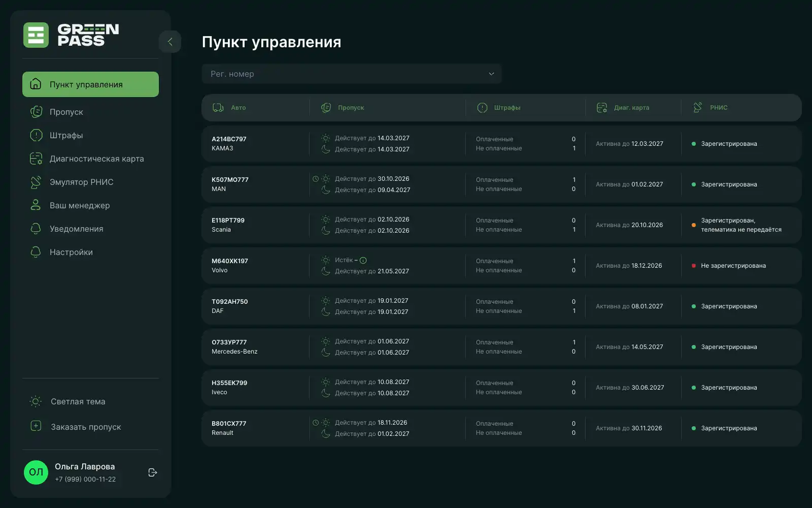Click the телематика не передаётся status
Viewport: 812px width, 508px height.
coord(741,230)
